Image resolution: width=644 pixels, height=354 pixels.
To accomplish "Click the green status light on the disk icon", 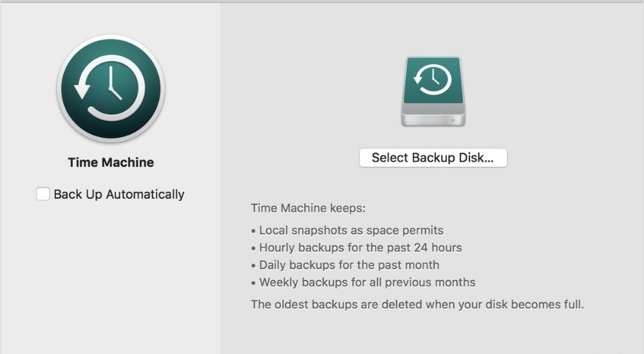I will [x=453, y=120].
